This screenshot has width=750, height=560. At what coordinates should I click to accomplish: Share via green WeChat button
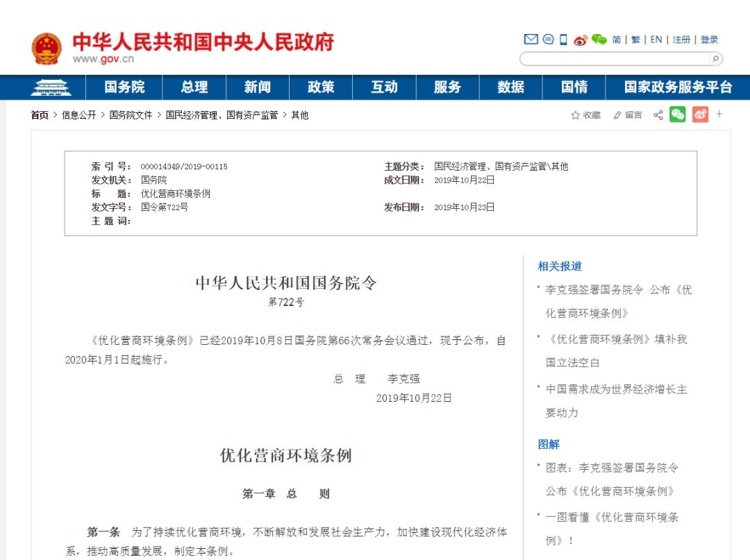pos(677,114)
